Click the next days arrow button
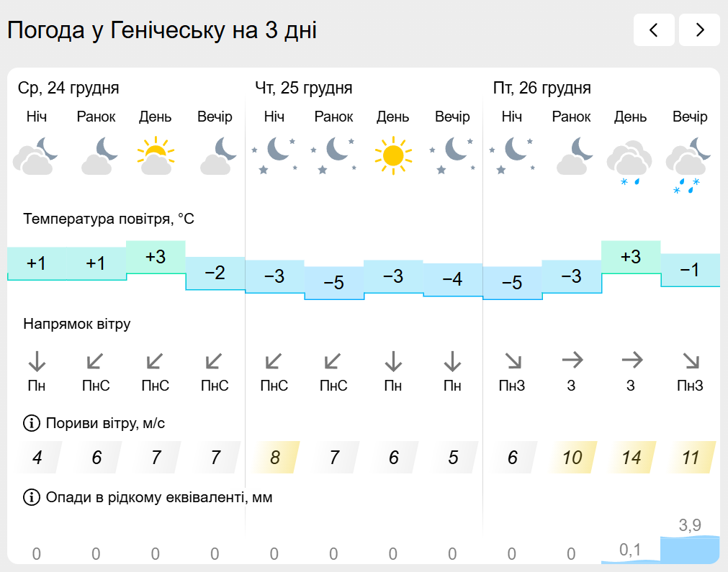728x572 pixels. [x=699, y=29]
